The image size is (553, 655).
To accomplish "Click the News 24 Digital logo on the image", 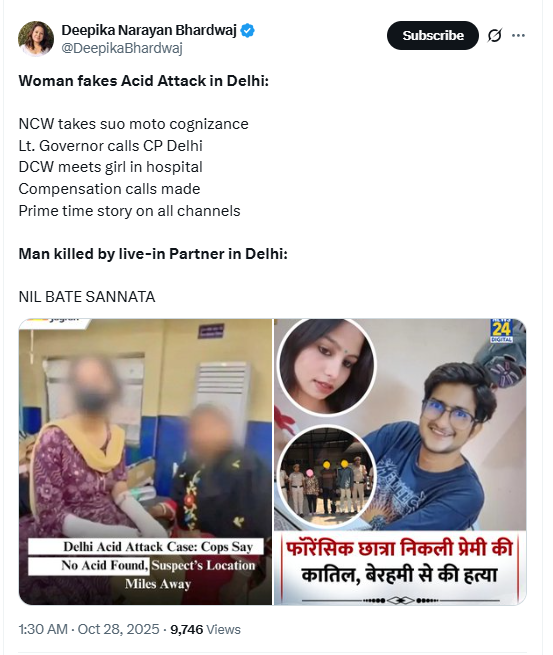I will [x=502, y=331].
